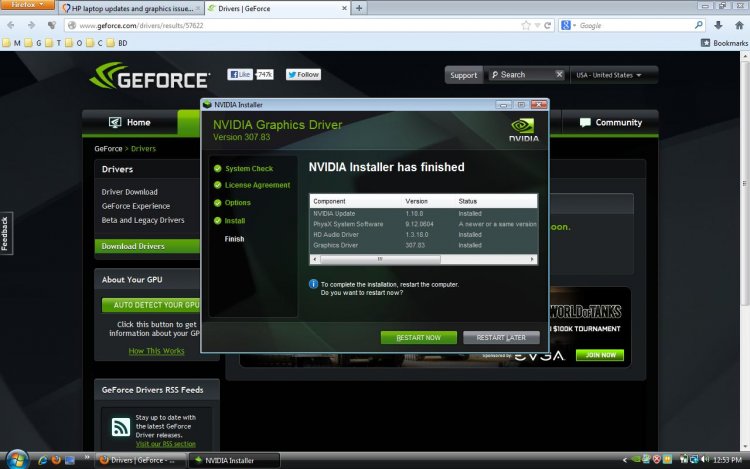Screen dimensions: 750x469
Task: Click RESTART LATER button
Action: pos(501,338)
